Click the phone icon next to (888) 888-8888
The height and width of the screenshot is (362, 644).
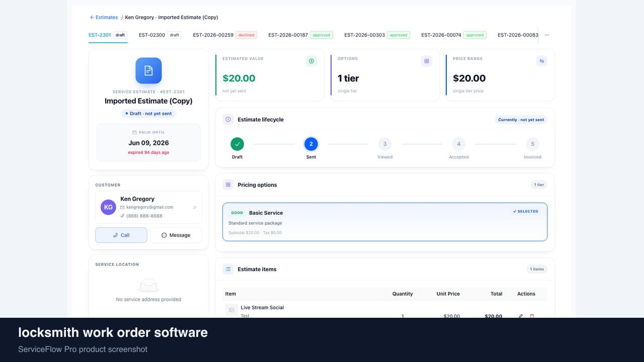point(122,216)
